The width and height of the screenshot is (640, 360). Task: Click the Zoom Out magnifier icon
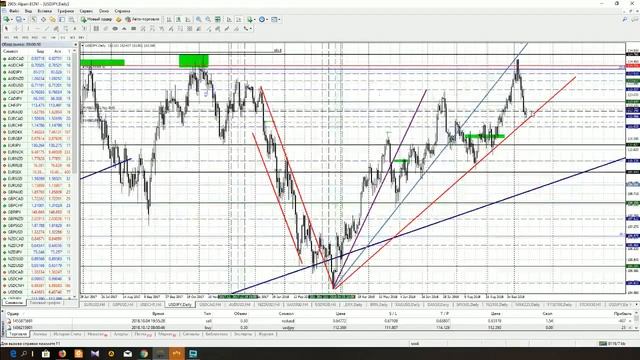pyautogui.click(x=208, y=19)
